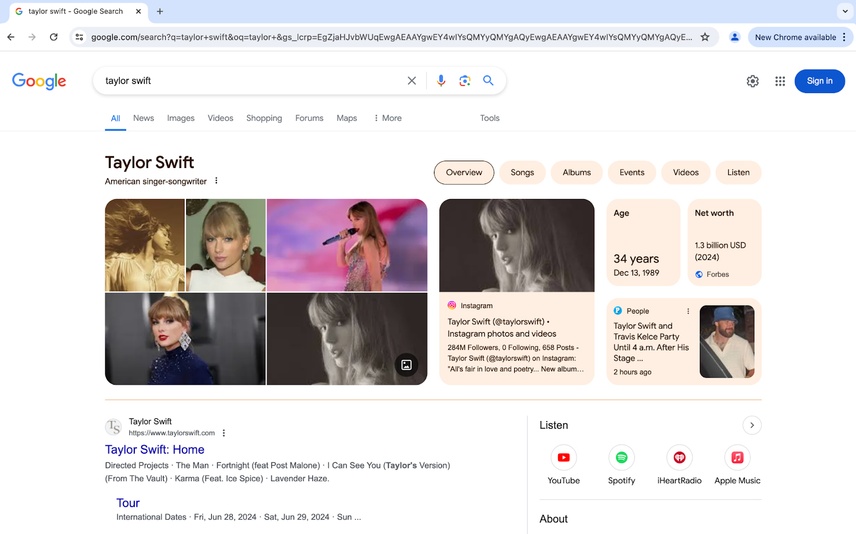Viewport: 856px width, 534px height.
Task: Click the view all images icon
Action: tap(407, 365)
